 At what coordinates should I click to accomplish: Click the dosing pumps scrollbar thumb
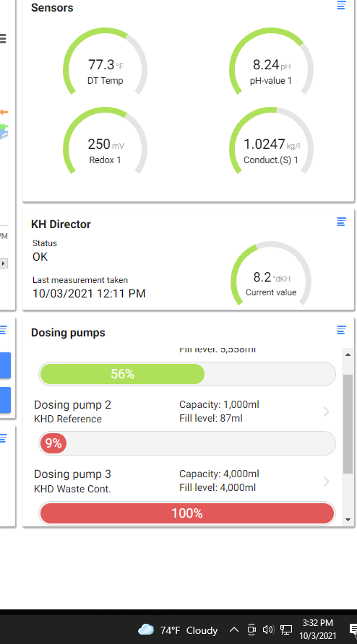[348, 424]
